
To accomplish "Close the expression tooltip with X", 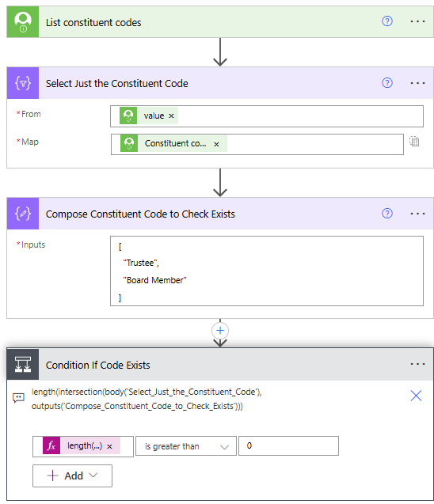I will (416, 396).
